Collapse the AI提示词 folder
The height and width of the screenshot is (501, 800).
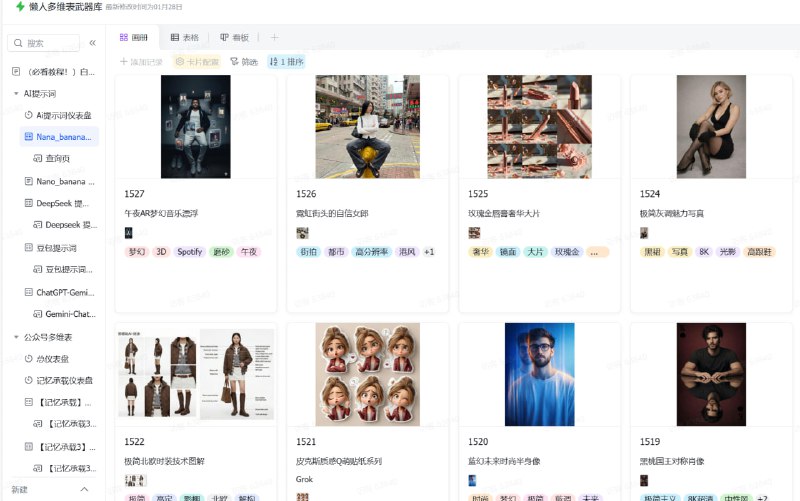pyautogui.click(x=16, y=94)
